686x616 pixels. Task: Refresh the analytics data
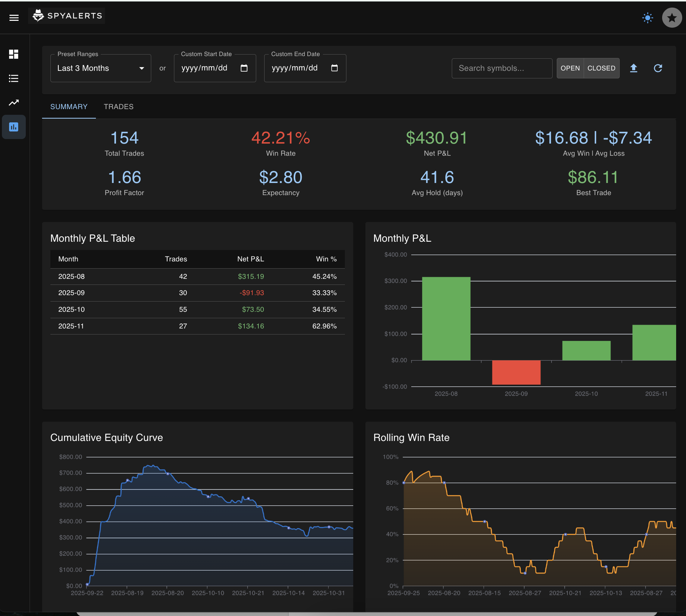[658, 68]
